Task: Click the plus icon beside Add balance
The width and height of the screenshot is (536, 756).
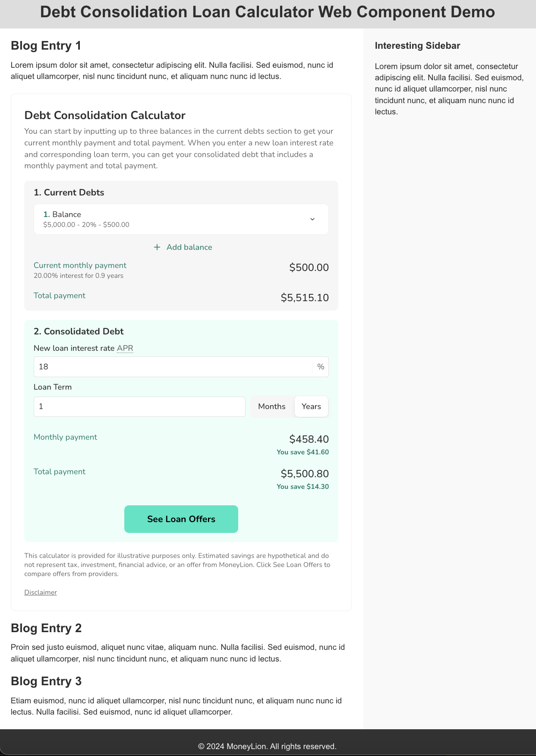Action: pos(157,247)
